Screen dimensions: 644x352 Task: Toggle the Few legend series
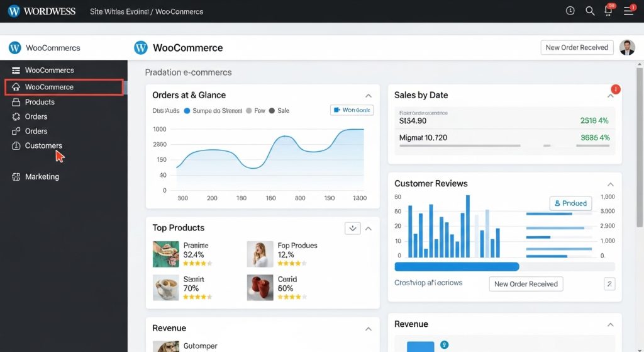click(x=255, y=111)
